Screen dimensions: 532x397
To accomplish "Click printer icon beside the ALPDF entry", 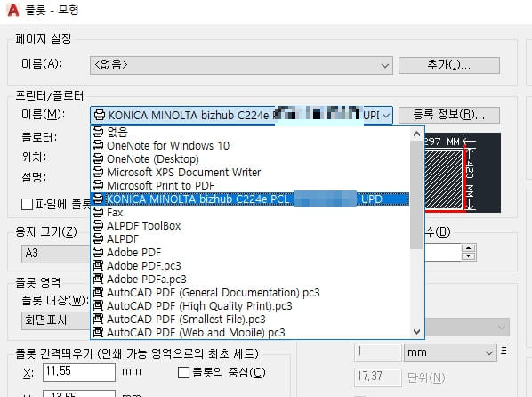I will (98, 239).
